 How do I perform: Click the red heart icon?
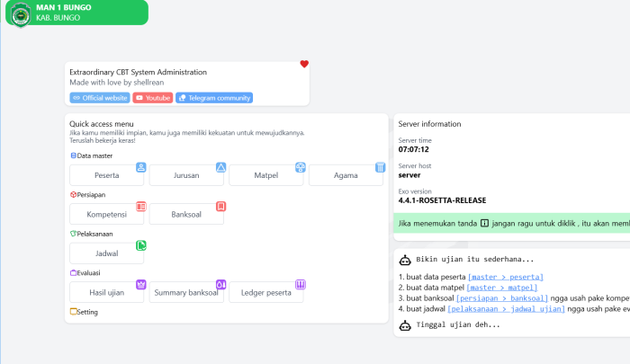pyautogui.click(x=304, y=64)
